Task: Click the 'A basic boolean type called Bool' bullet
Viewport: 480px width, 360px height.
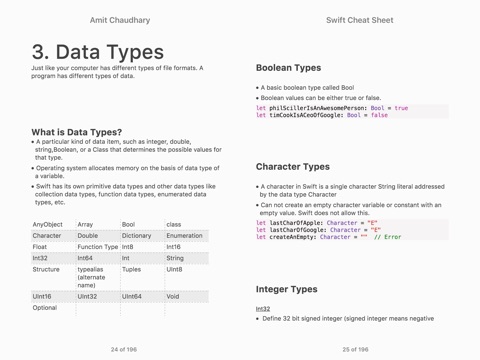Action: click(x=305, y=88)
